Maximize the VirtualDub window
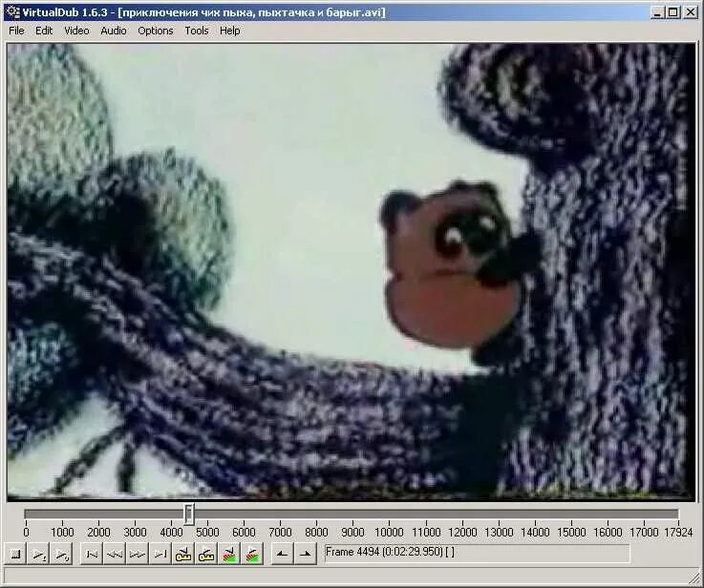Viewport: 704px width, 588px height. (x=672, y=12)
